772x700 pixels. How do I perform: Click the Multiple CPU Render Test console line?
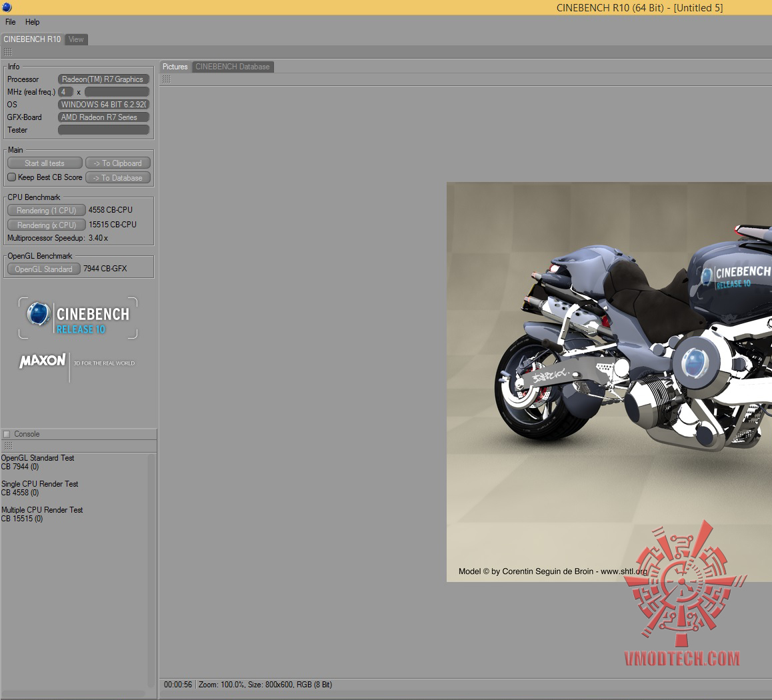click(x=43, y=510)
